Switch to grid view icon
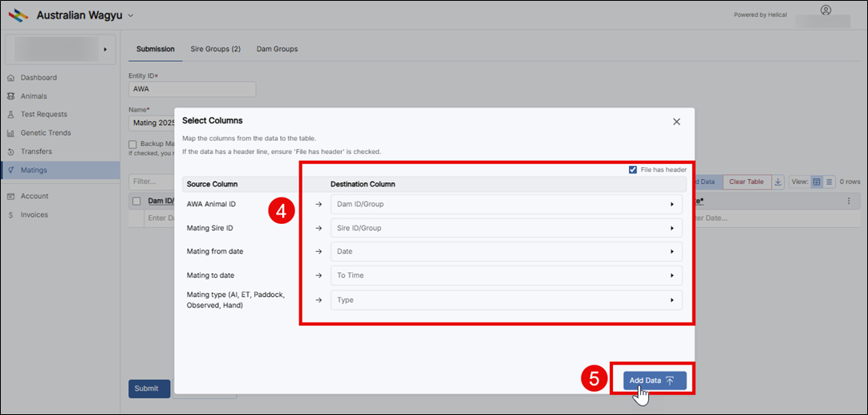Image resolution: width=868 pixels, height=415 pixels. tap(817, 181)
